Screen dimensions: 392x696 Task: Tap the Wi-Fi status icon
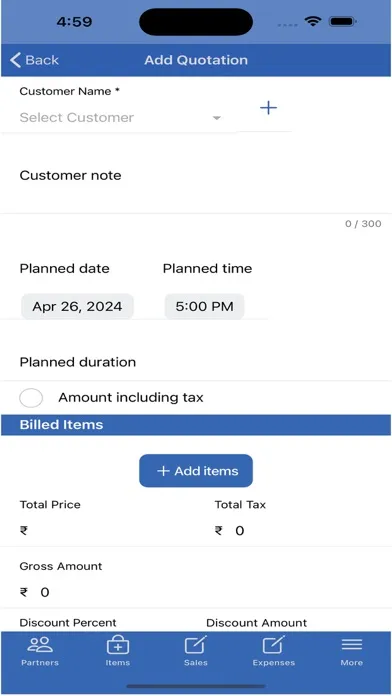pos(313,21)
